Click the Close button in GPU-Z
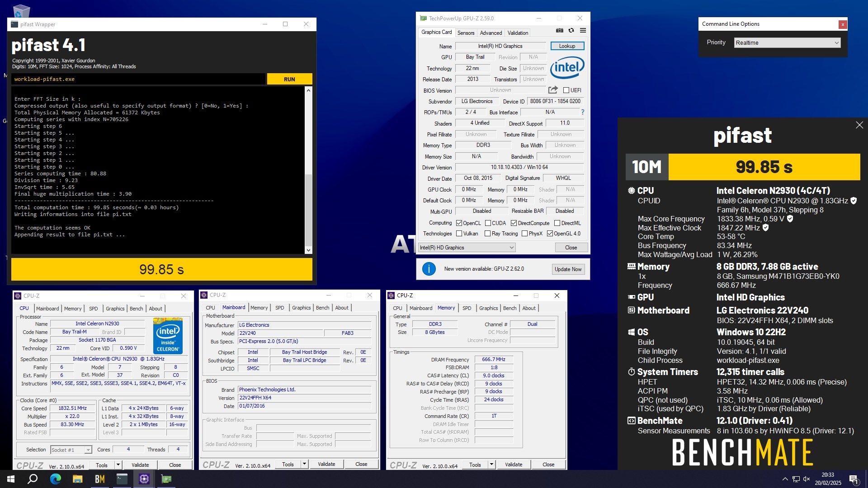Screen dimensions: 868x488 [x=571, y=248]
